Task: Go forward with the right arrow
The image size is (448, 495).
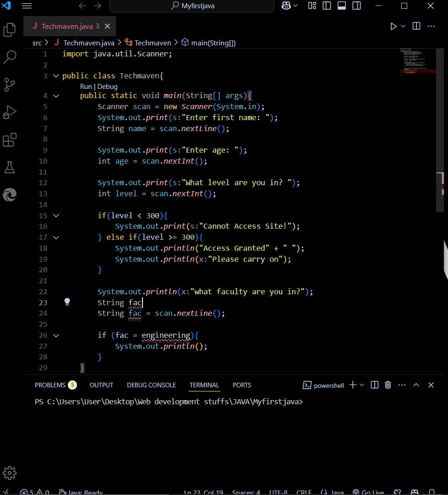Action: pyautogui.click(x=98, y=5)
